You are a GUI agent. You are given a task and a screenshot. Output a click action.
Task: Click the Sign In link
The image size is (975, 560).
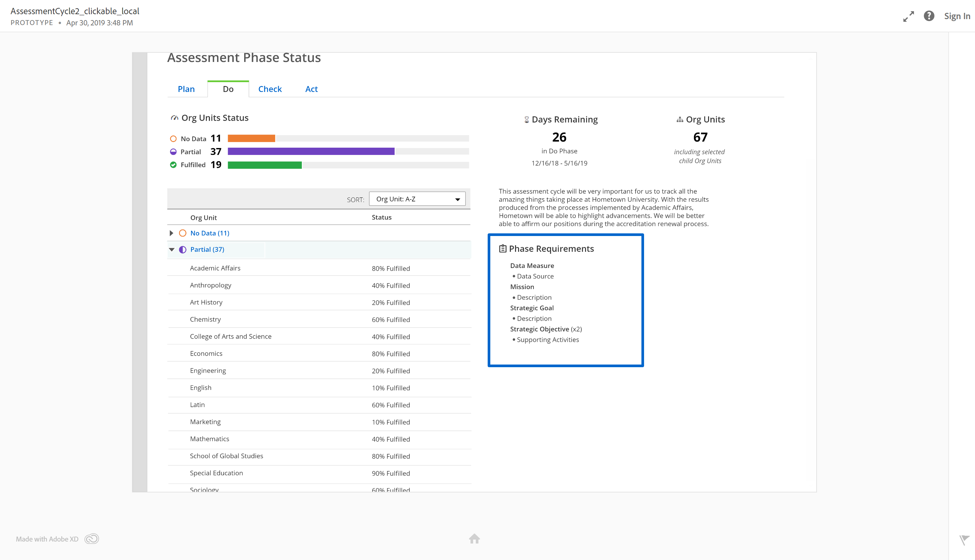point(957,16)
